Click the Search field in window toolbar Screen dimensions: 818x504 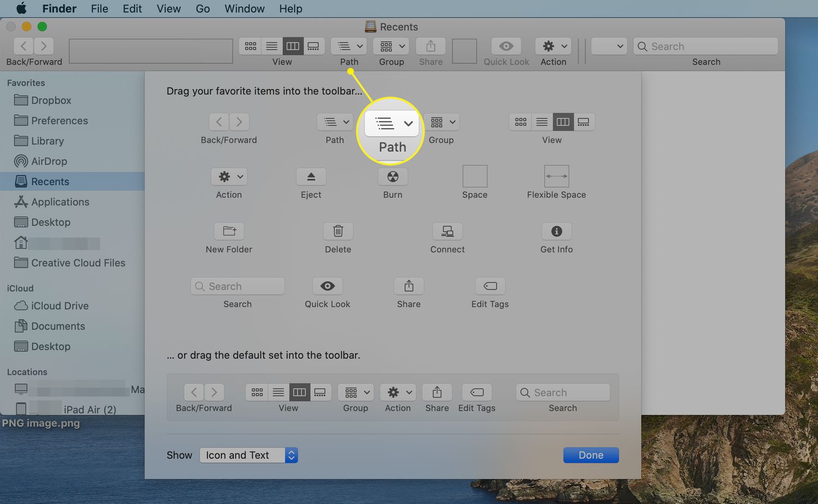coord(706,46)
